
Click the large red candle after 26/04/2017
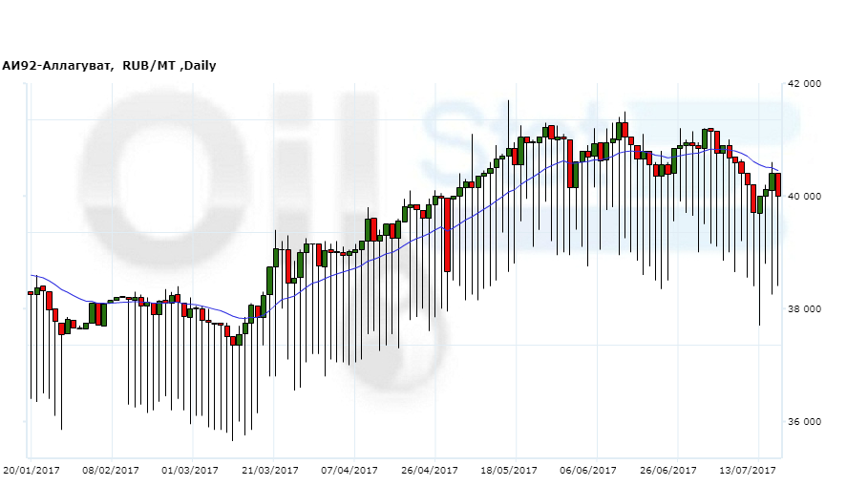point(447,234)
